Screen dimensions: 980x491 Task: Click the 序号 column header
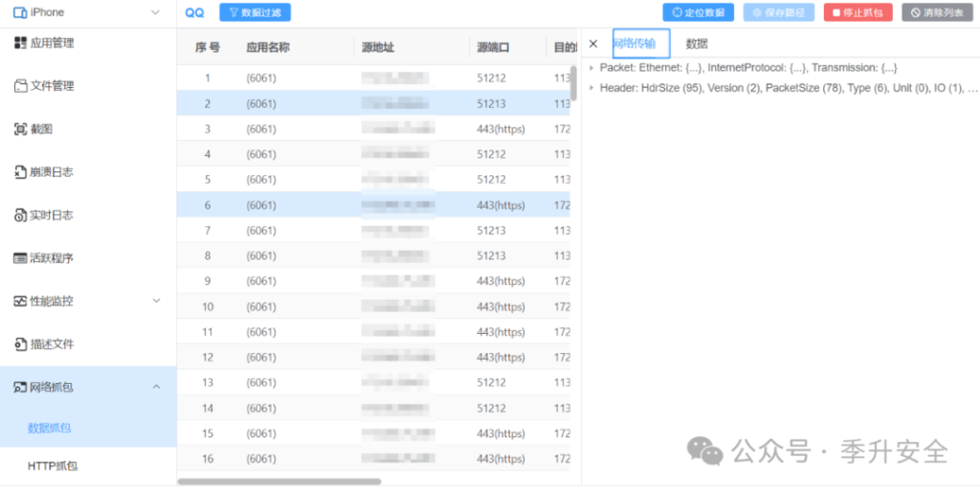[208, 48]
